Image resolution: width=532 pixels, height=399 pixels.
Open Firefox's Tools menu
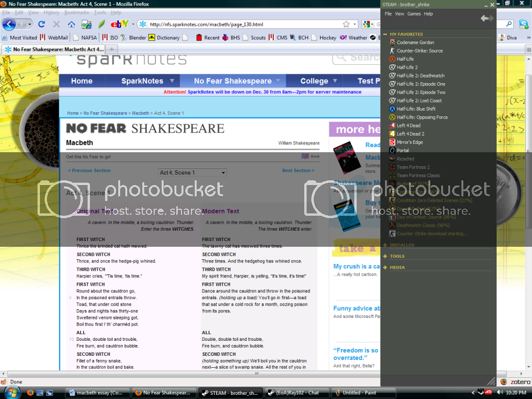click(x=100, y=12)
